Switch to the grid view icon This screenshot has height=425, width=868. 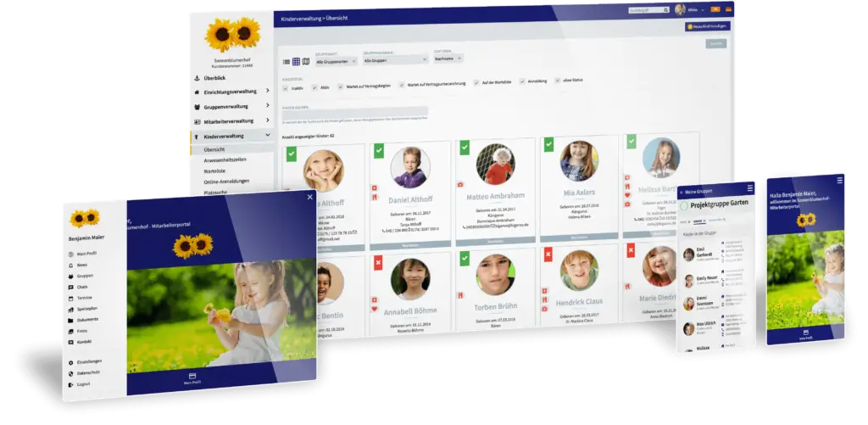pos(296,61)
